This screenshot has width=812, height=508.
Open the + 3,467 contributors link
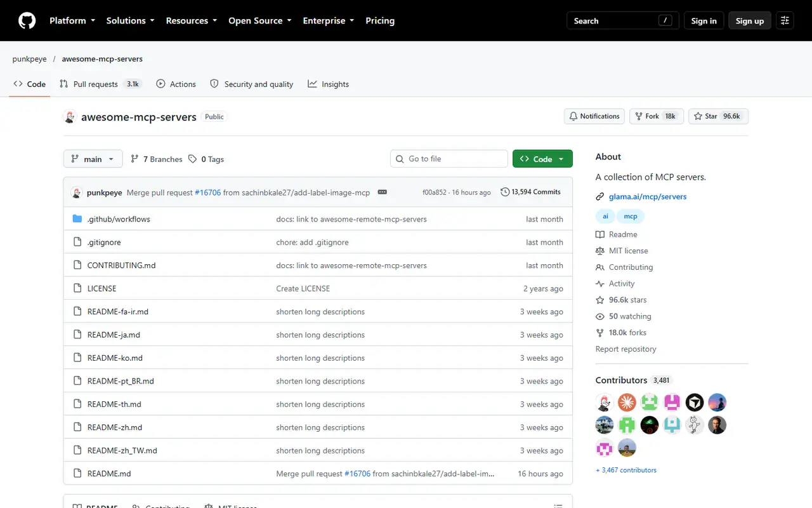point(626,470)
